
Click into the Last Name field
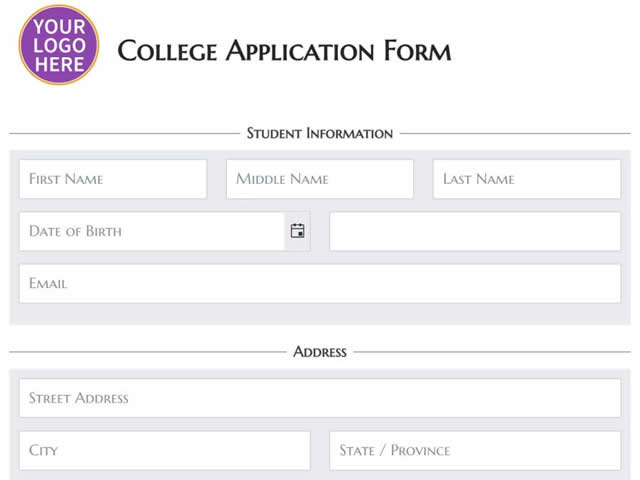527,179
